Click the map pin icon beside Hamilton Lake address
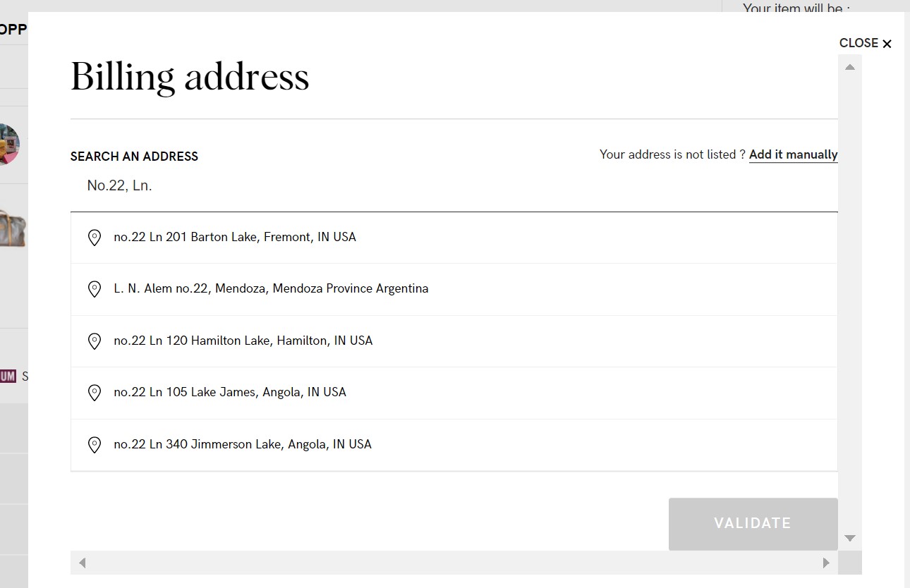Viewport: 910px width, 588px height. [94, 341]
